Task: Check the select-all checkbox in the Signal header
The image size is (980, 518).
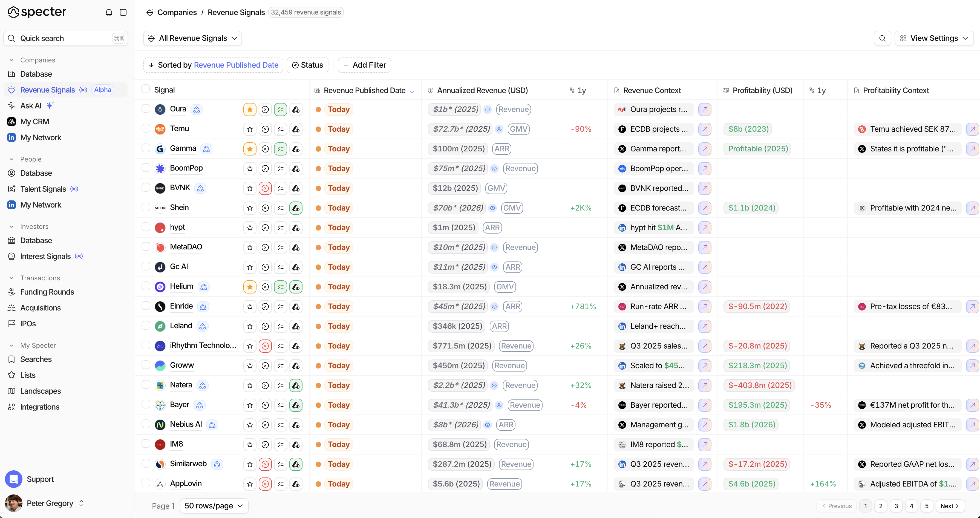Action: [145, 89]
